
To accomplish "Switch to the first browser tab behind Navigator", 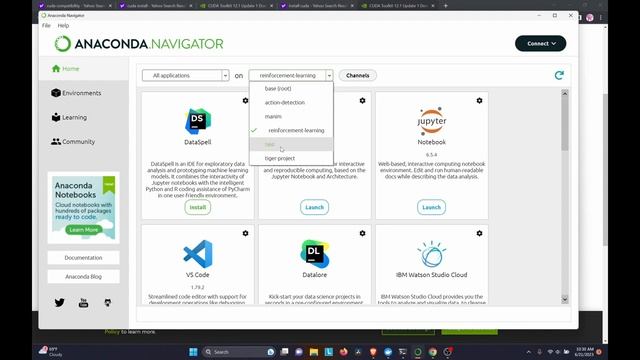I will coord(76,6).
